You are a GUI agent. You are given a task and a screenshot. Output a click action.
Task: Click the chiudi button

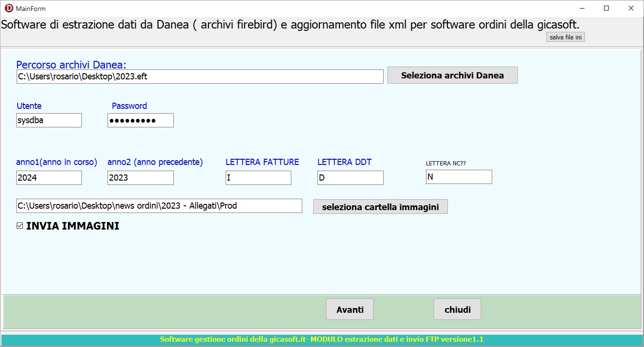pos(457,309)
